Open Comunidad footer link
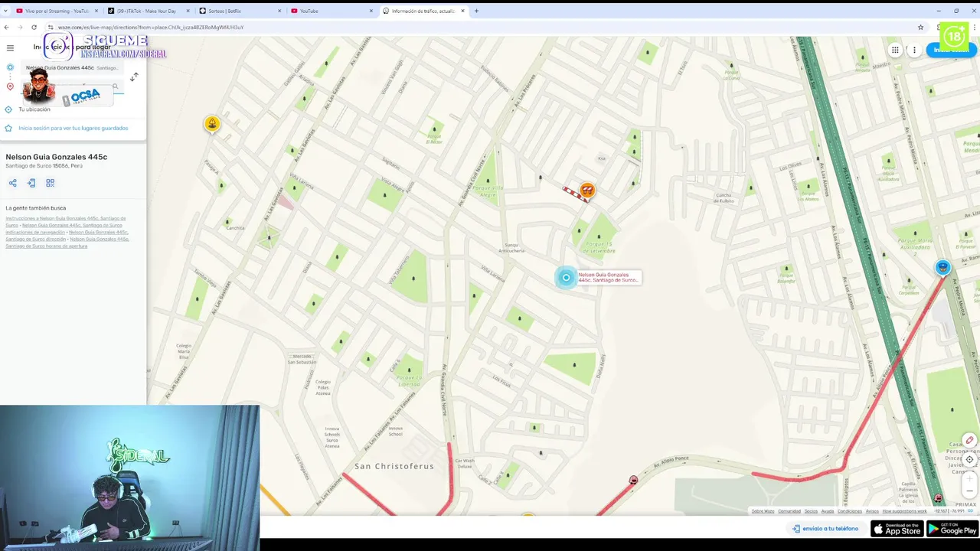980x551 pixels. (x=789, y=511)
